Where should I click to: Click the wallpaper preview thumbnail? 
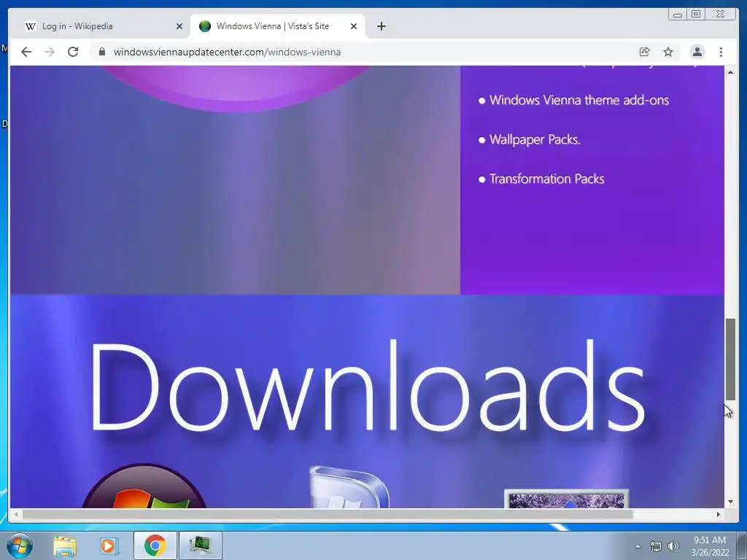tap(566, 499)
